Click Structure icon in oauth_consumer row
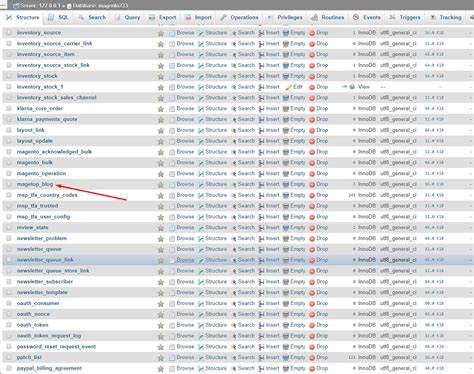Image resolution: width=474 pixels, height=374 pixels. (x=201, y=304)
